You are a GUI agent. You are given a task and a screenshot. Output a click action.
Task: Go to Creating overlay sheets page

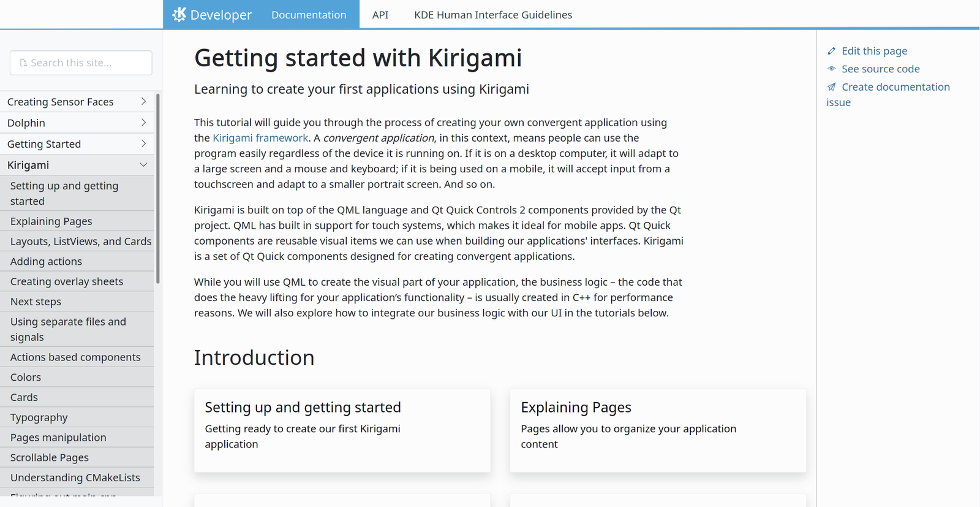point(67,281)
